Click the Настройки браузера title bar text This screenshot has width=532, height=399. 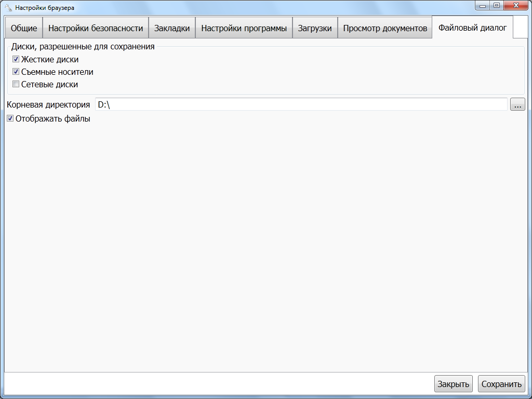pyautogui.click(x=45, y=8)
